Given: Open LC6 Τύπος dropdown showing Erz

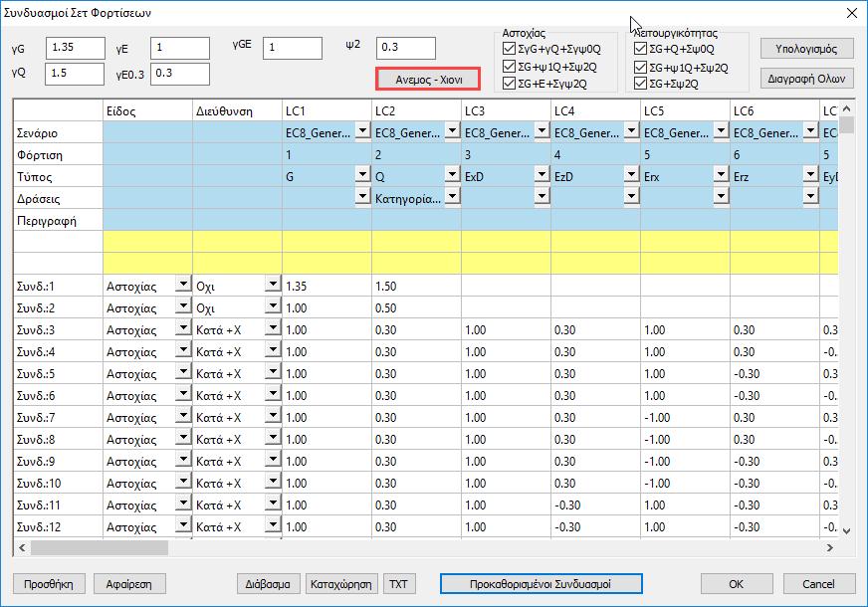Looking at the screenshot, I should [x=810, y=175].
